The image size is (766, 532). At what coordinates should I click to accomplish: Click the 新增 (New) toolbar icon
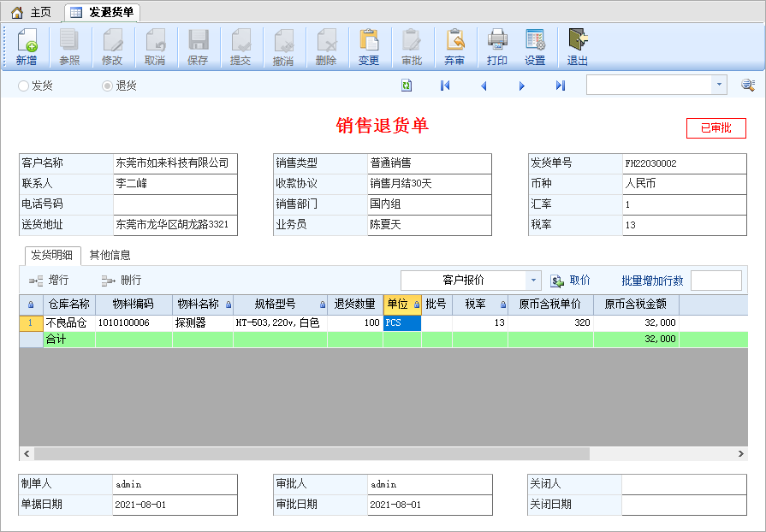coord(27,47)
